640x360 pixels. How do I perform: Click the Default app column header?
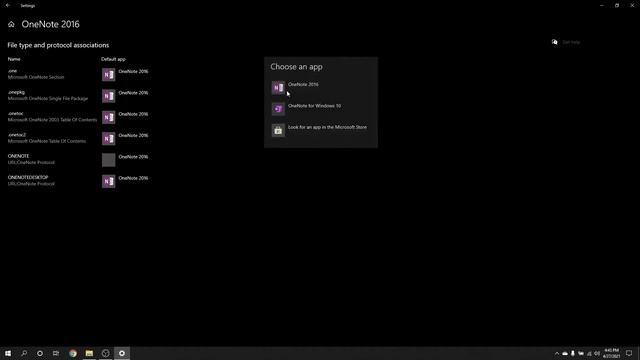(x=113, y=59)
